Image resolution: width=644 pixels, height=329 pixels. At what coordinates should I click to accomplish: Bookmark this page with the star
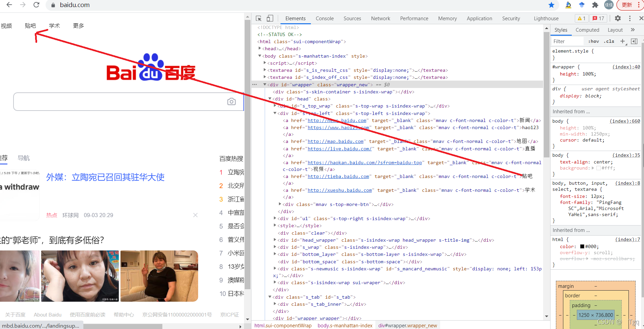point(552,5)
